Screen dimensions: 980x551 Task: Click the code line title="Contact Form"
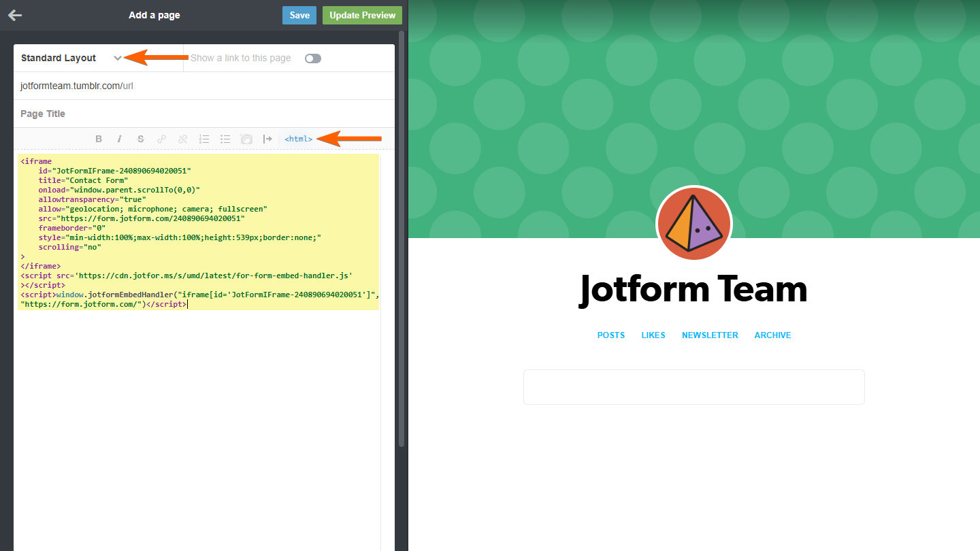[x=83, y=180]
